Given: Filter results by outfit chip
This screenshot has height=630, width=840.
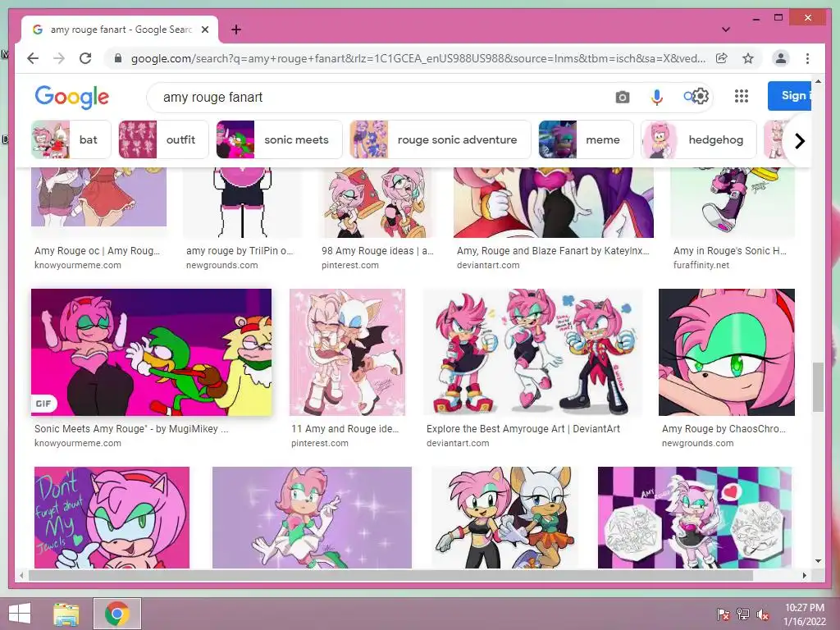Looking at the screenshot, I should (x=163, y=139).
